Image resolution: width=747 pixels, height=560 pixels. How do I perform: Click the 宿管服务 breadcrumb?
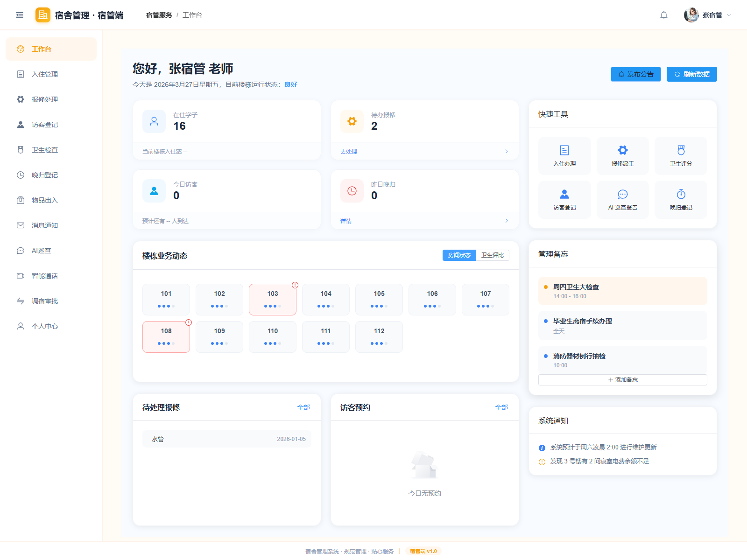tap(159, 15)
